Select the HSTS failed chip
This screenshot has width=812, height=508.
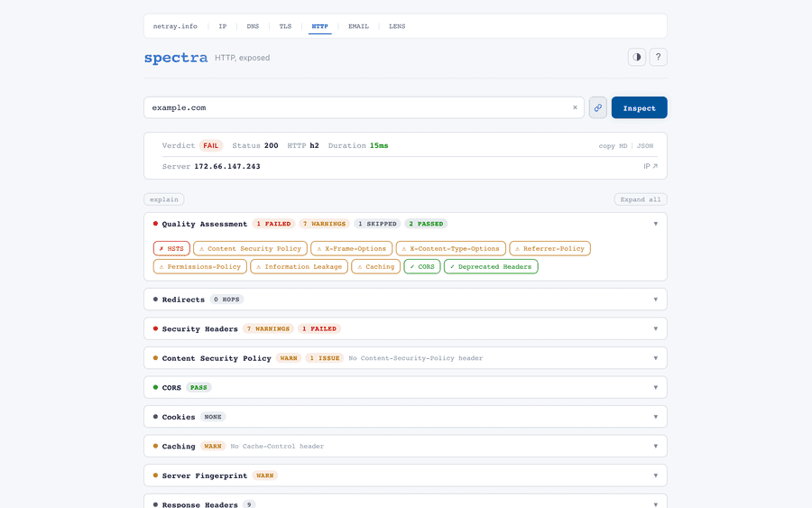[171, 248]
